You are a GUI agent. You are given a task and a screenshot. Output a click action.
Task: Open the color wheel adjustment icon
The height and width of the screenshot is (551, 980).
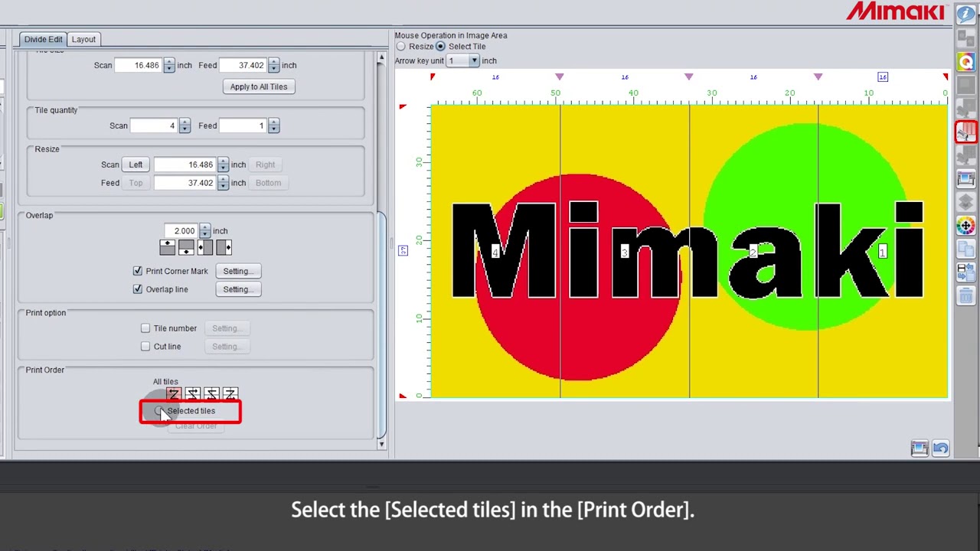pos(965,226)
